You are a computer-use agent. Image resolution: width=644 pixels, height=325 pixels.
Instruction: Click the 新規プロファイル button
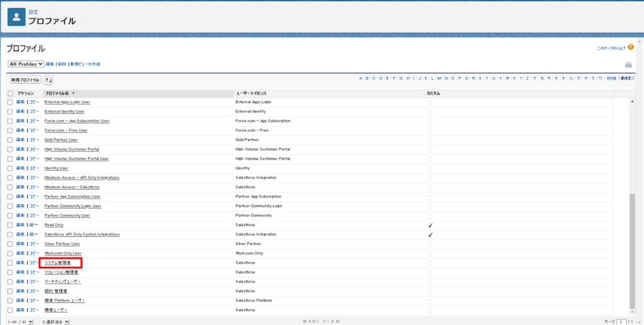tap(25, 80)
